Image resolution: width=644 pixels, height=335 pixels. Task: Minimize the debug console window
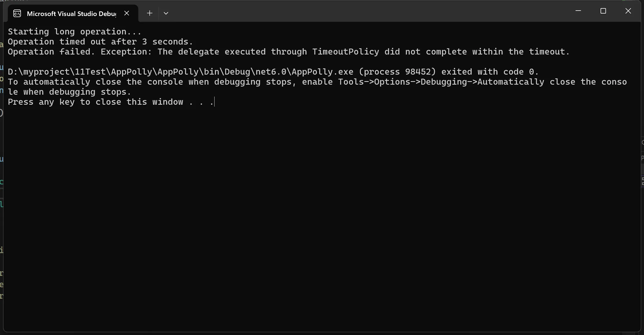(x=578, y=11)
